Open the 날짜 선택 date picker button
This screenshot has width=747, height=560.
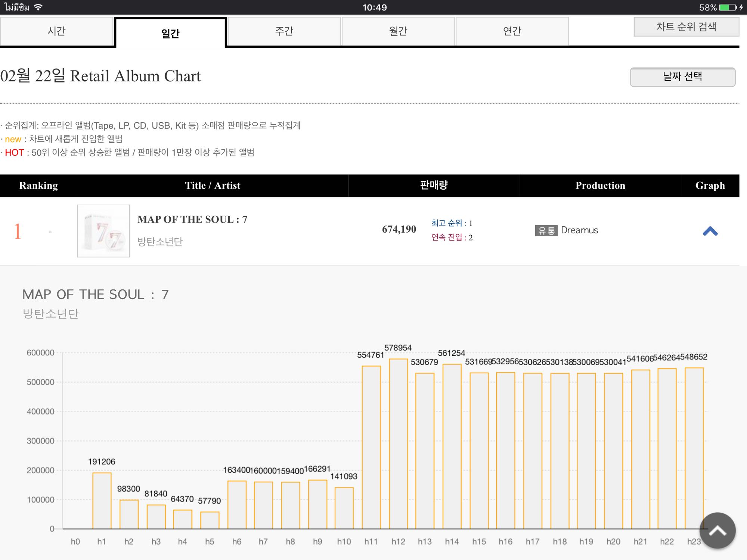tap(682, 77)
